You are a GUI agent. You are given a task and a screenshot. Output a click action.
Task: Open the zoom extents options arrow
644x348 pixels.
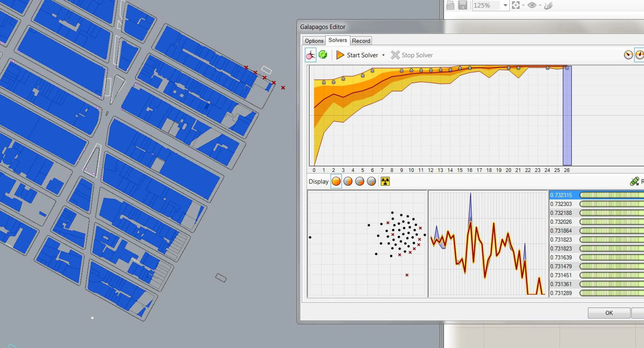523,5
